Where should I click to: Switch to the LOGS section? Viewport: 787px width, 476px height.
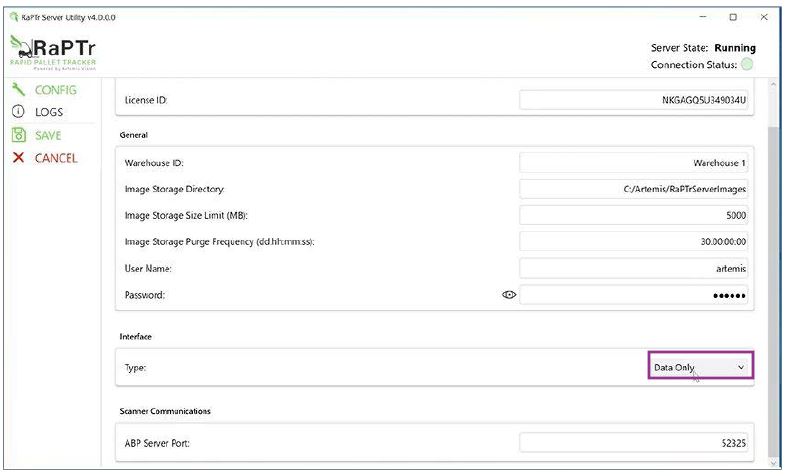(49, 112)
